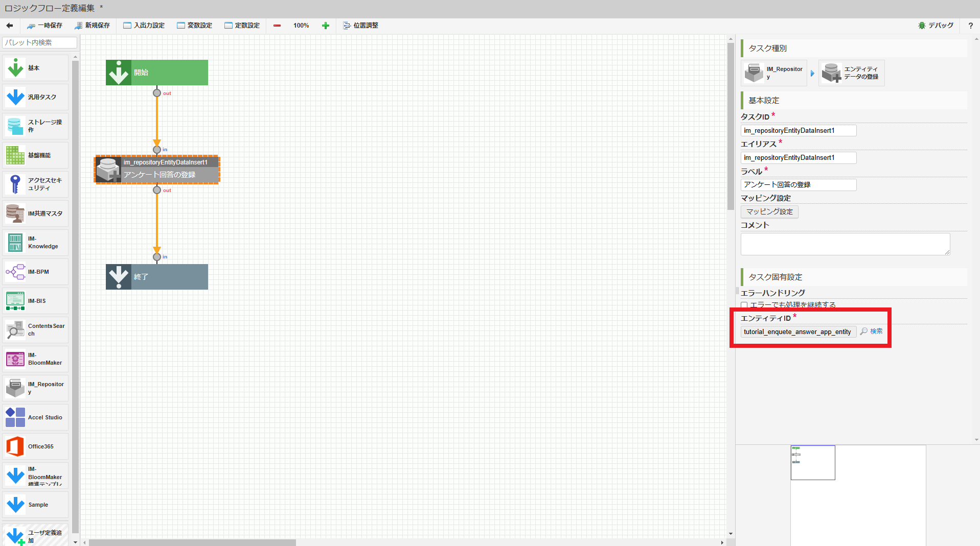The height and width of the screenshot is (546, 980).
Task: Select the IM-Knowledge palette icon
Action: point(35,242)
